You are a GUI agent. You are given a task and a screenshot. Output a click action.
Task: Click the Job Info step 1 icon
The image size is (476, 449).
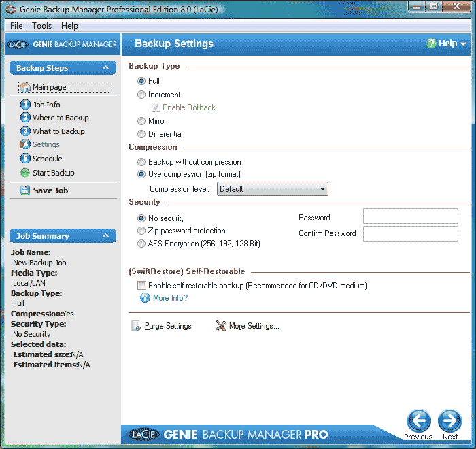[x=25, y=105]
